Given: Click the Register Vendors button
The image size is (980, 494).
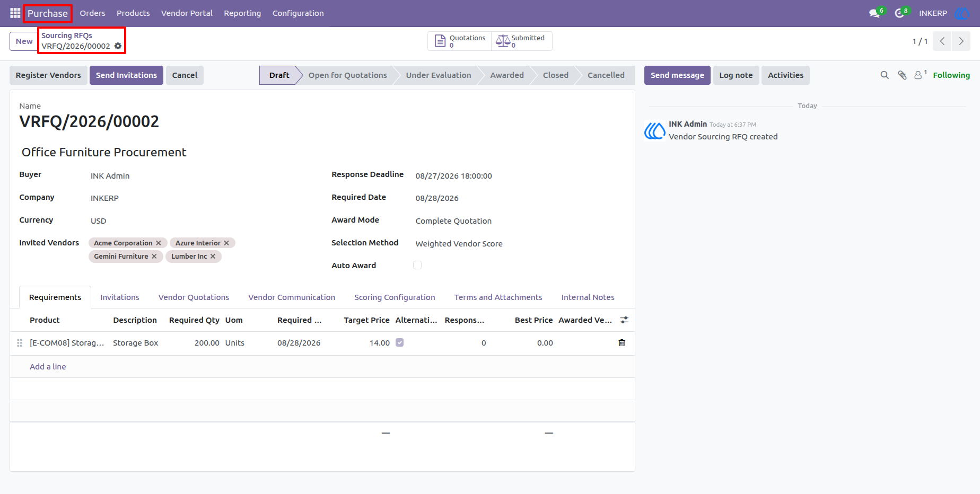Looking at the screenshot, I should pos(48,75).
